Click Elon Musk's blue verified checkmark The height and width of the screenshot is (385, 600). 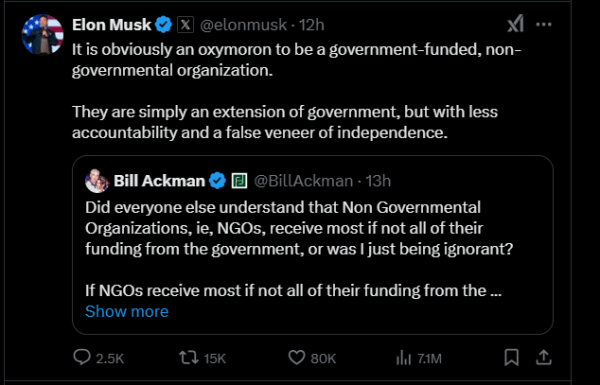(x=163, y=25)
